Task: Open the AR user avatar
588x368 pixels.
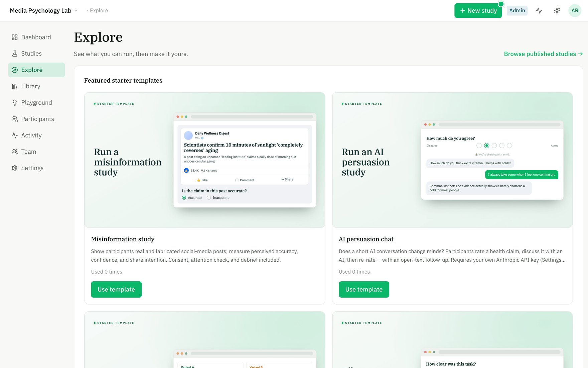Action: click(575, 11)
